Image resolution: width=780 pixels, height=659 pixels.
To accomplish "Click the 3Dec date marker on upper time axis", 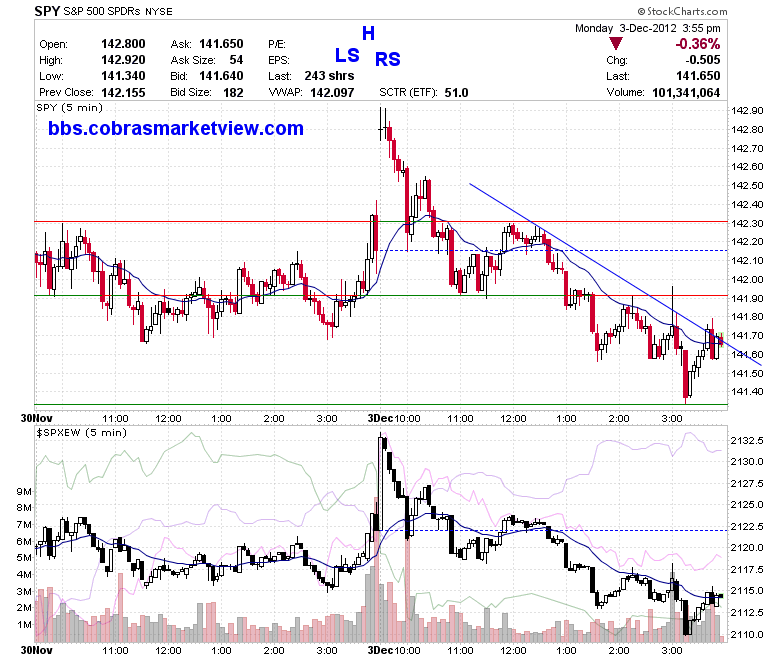I will click(x=381, y=418).
